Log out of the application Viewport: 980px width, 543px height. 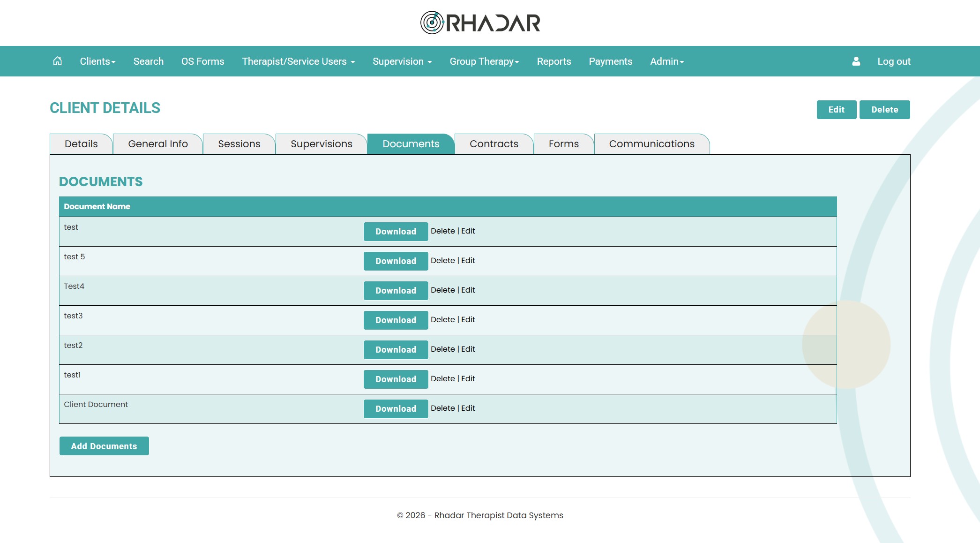pos(894,61)
